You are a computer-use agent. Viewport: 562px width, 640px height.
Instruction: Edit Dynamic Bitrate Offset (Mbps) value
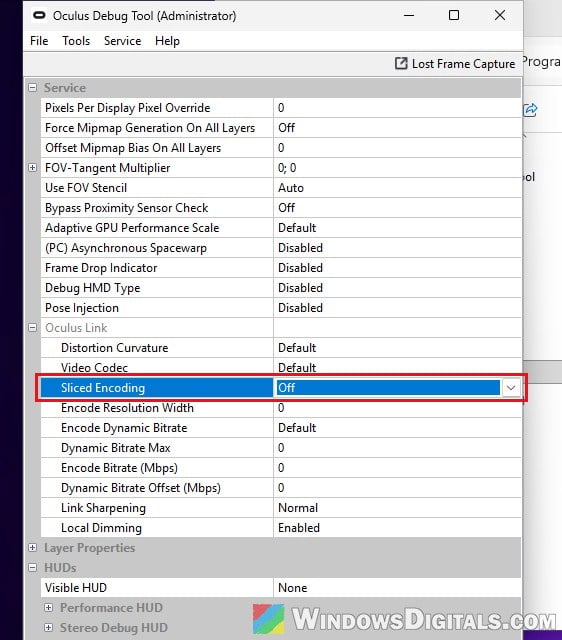click(397, 488)
